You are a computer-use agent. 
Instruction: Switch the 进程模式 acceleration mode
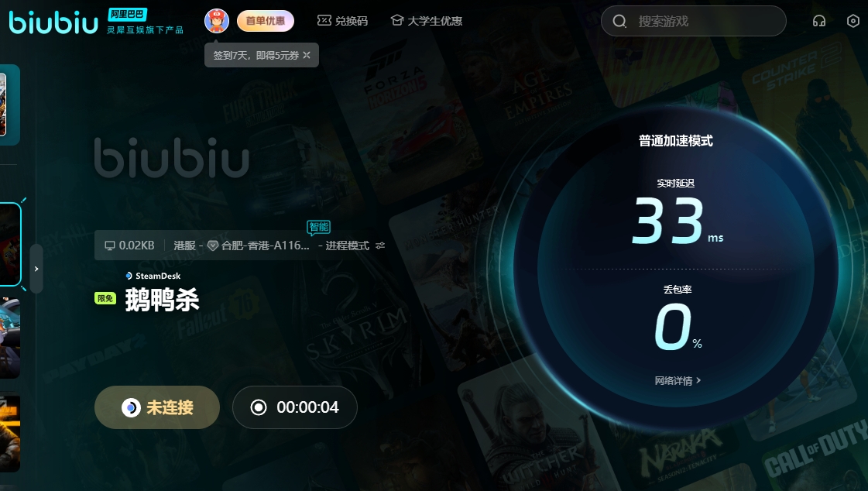coord(347,245)
